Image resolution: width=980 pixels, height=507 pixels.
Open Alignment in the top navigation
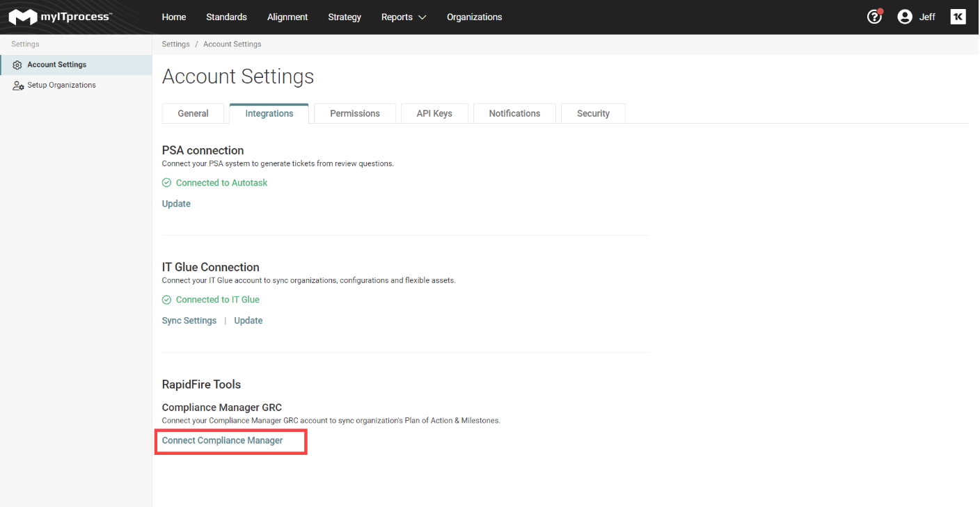287,17
